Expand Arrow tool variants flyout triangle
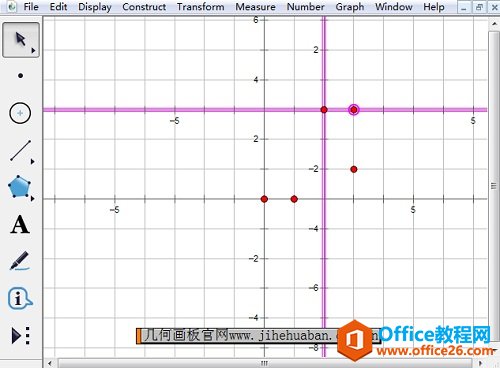Screen dimensions: 500x368 click(x=33, y=51)
